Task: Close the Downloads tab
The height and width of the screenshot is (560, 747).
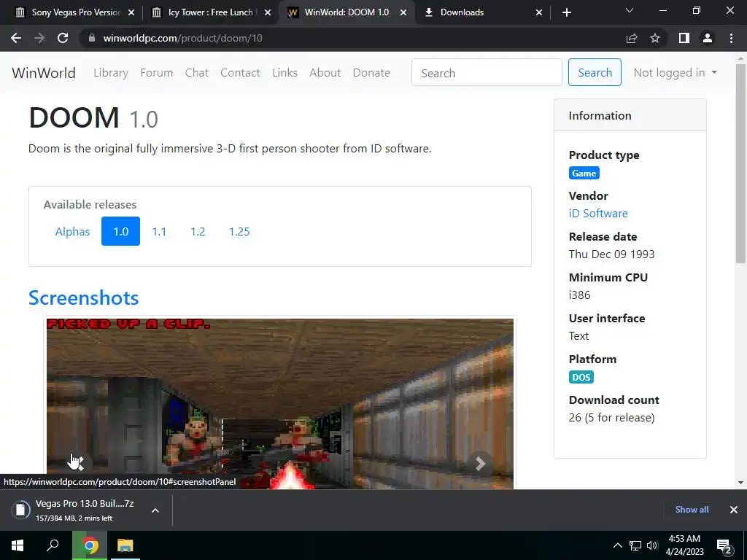Action: (x=539, y=12)
